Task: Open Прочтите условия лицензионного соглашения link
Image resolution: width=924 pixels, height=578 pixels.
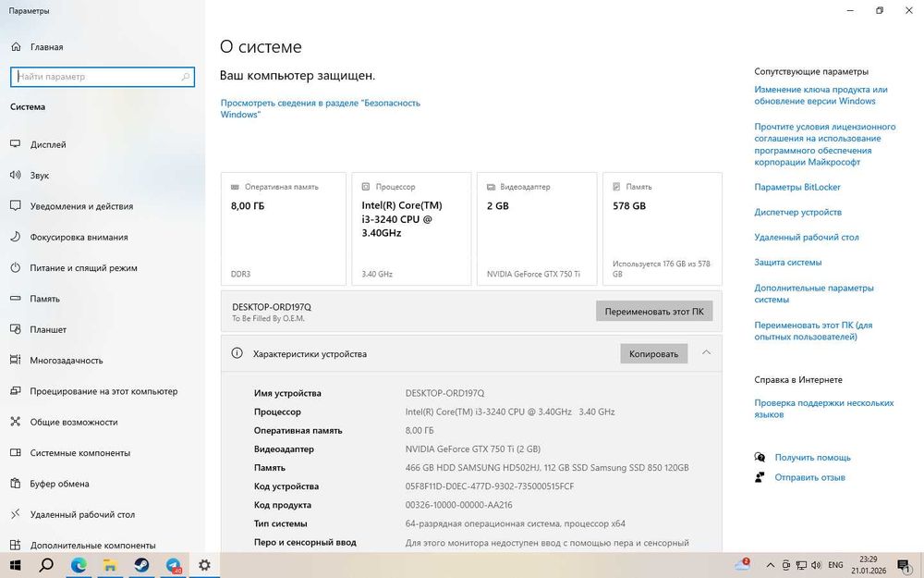Action: (825, 144)
